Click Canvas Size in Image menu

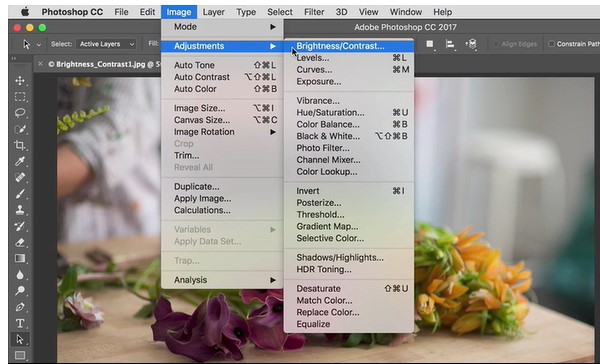[x=222, y=120]
